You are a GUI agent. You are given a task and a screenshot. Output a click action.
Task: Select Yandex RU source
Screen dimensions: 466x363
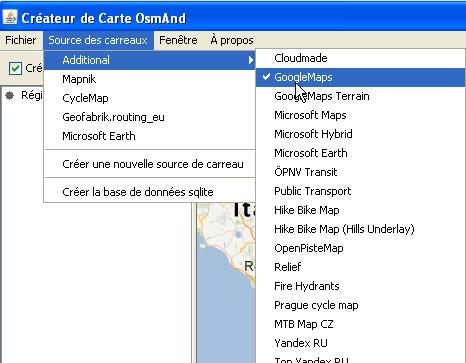(360, 343)
